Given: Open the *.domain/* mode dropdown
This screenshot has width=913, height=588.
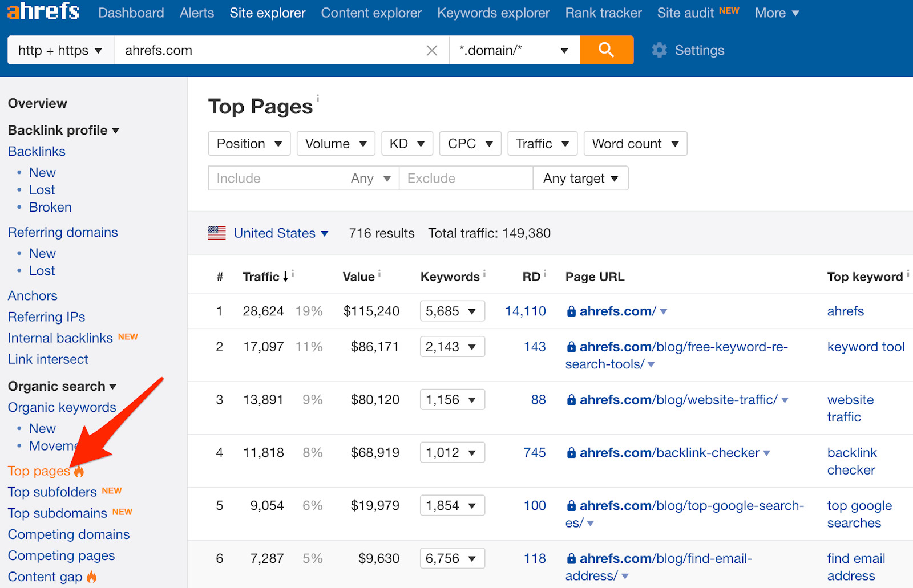Looking at the screenshot, I should (514, 50).
